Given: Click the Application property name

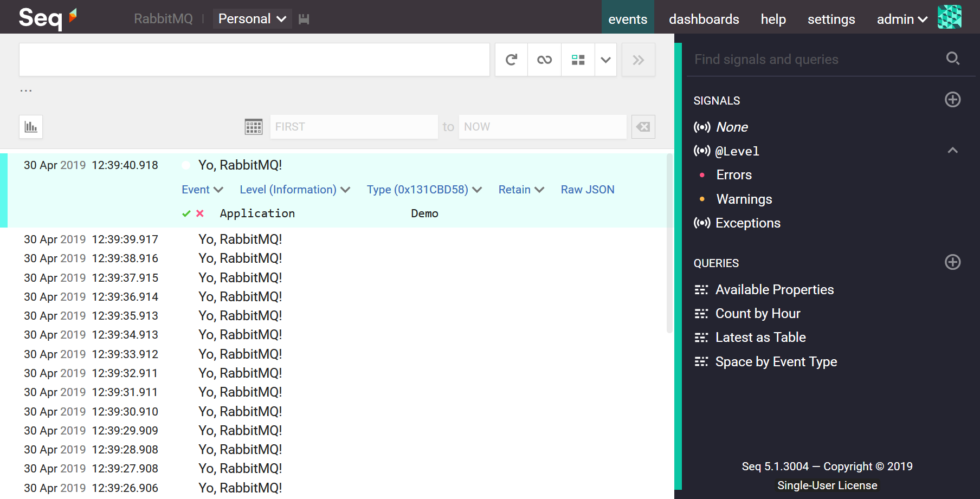Looking at the screenshot, I should click(257, 213).
